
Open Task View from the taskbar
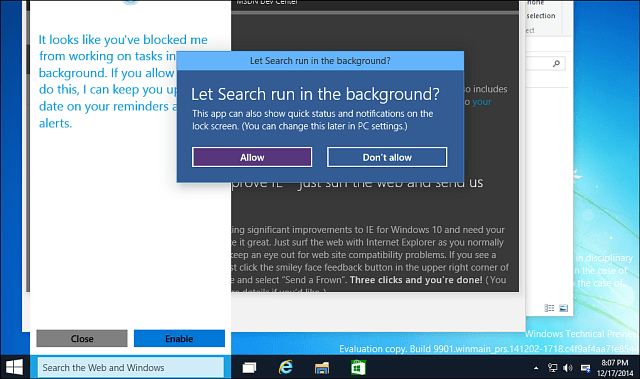tap(249, 368)
